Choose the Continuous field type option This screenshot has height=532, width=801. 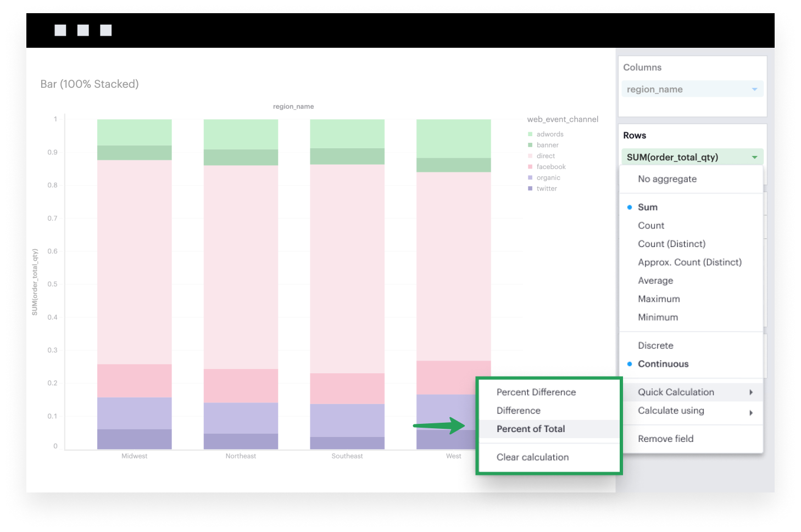(663, 364)
